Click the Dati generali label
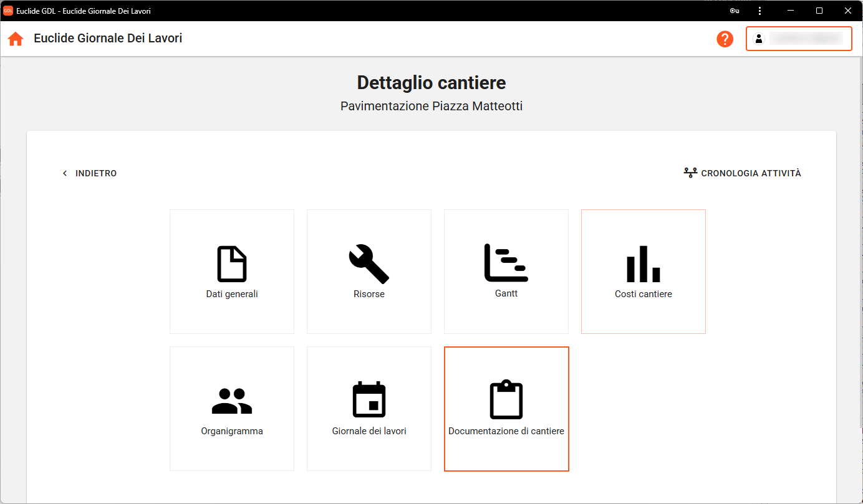863x504 pixels. tap(232, 294)
